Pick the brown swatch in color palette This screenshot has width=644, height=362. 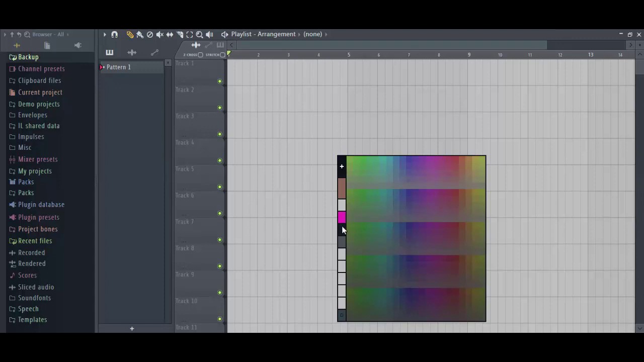[x=342, y=189]
